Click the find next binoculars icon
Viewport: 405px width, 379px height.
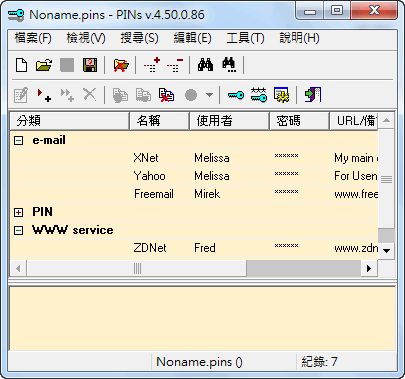tap(229, 65)
